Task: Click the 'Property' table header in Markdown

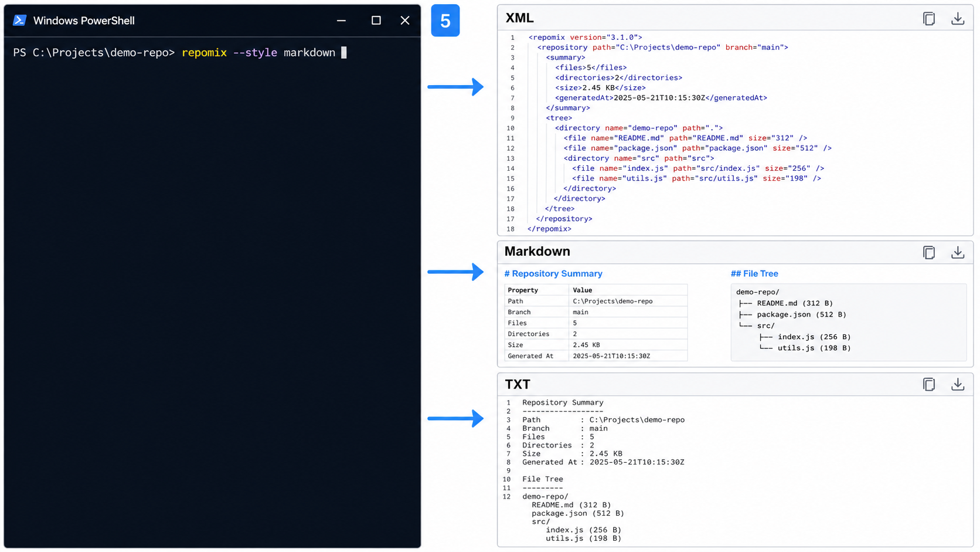Action: pos(523,290)
